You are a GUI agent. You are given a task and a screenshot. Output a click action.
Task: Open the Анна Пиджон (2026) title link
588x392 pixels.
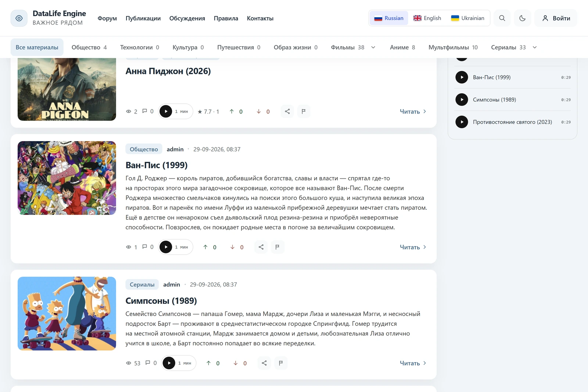[168, 71]
